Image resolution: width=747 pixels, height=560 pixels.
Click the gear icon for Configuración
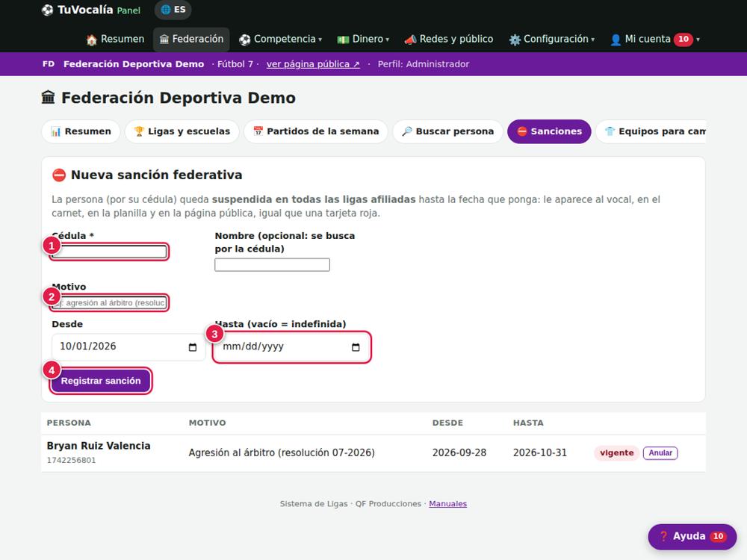[515, 40]
